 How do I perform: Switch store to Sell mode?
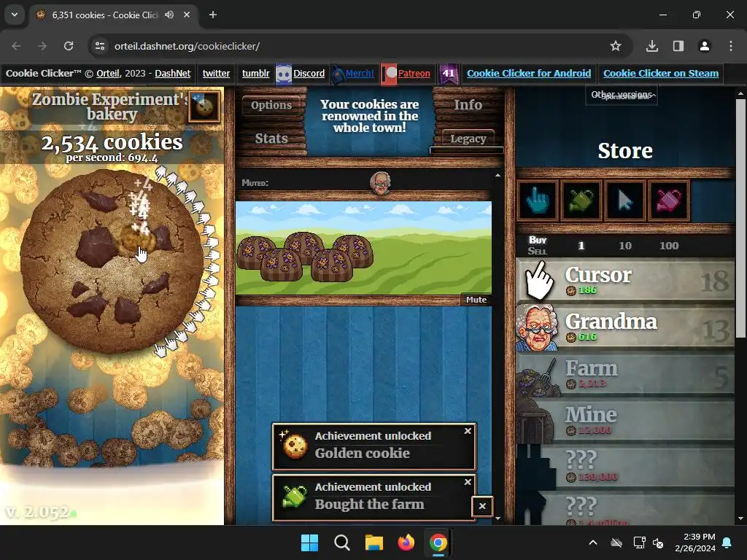(x=537, y=252)
